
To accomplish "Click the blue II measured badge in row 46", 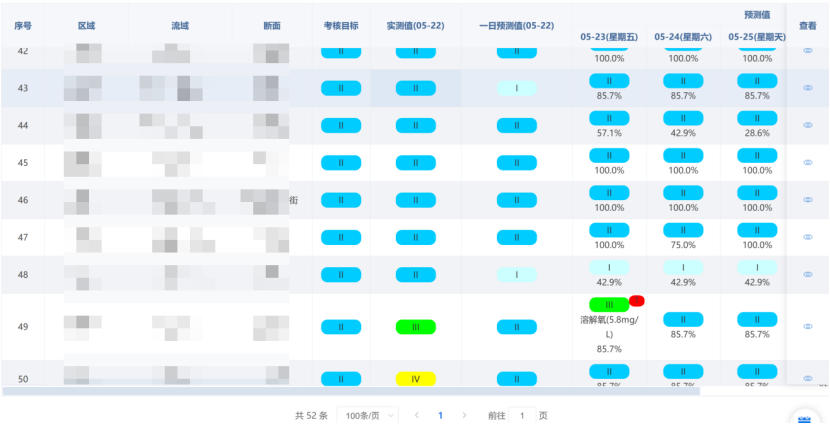I will pos(416,200).
